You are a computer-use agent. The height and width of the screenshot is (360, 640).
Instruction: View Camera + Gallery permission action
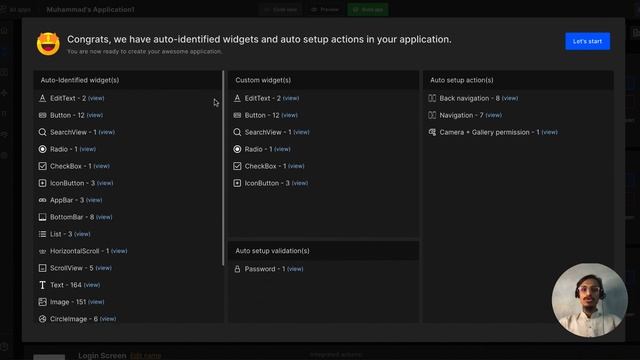pos(549,132)
